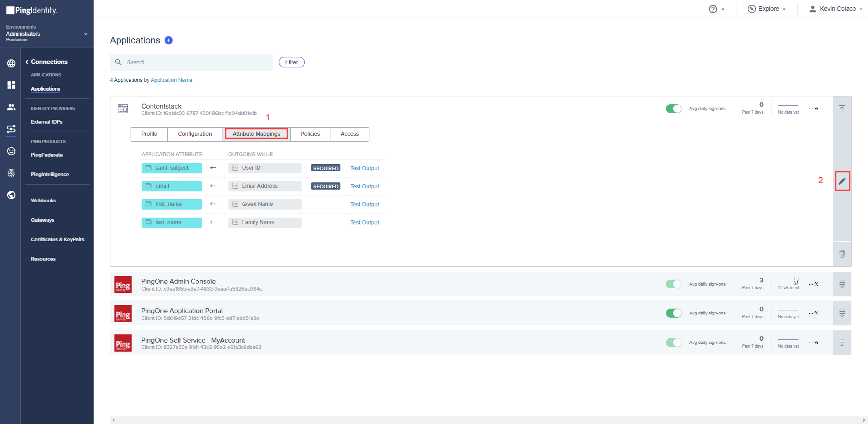
Task: Open the Experiences smiley sidebar icon
Action: 11,151
